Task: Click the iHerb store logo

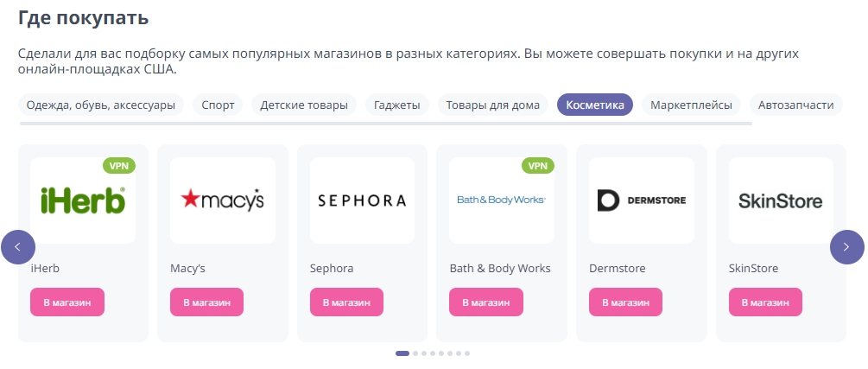Action: pos(83,200)
